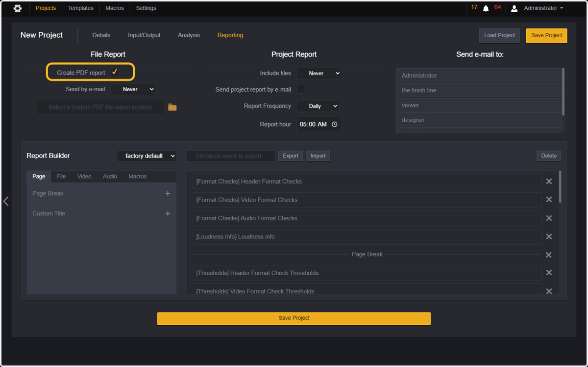Remove the Page Break row

click(x=549, y=255)
